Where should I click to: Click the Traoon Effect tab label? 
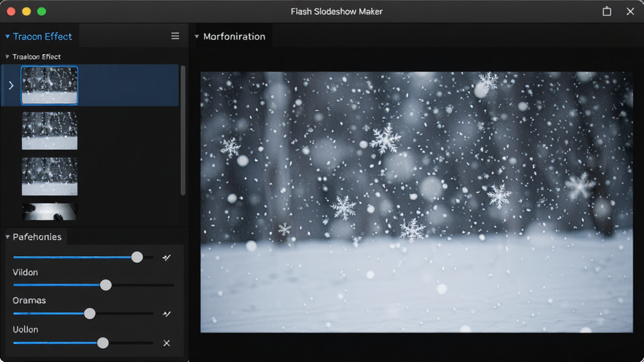[x=42, y=36]
